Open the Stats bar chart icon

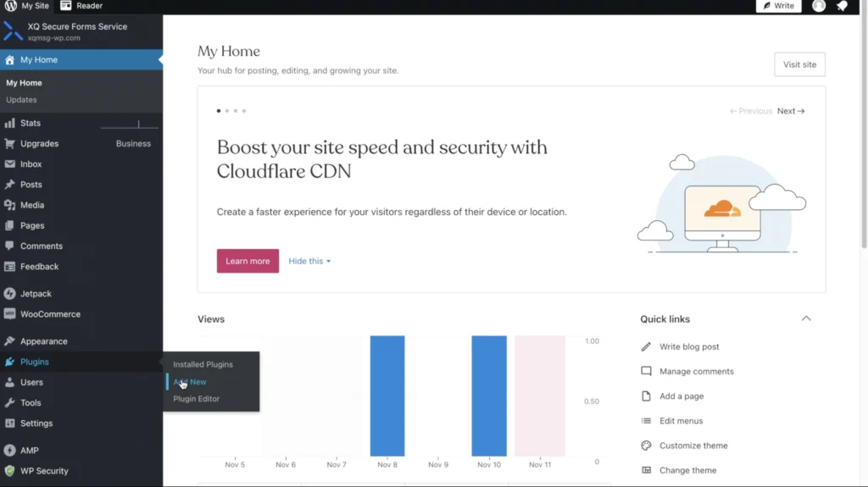point(9,123)
